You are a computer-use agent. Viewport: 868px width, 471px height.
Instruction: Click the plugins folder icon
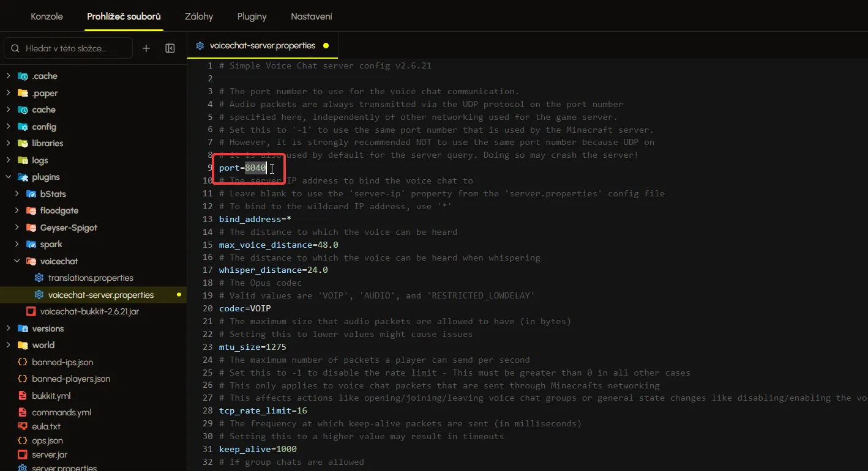pos(23,177)
